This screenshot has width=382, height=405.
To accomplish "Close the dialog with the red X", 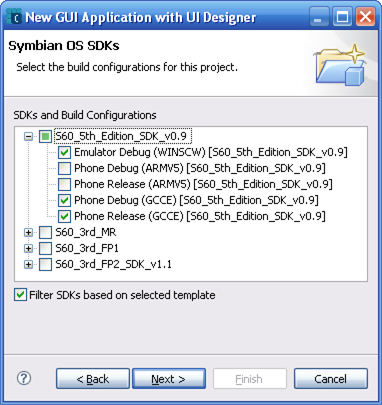I will pos(365,17).
